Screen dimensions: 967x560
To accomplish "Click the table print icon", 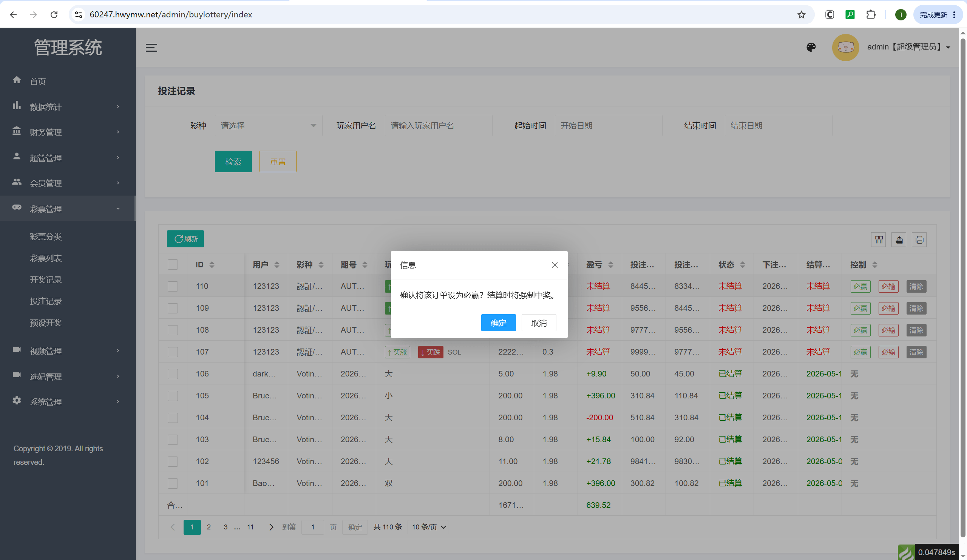I will pyautogui.click(x=919, y=240).
